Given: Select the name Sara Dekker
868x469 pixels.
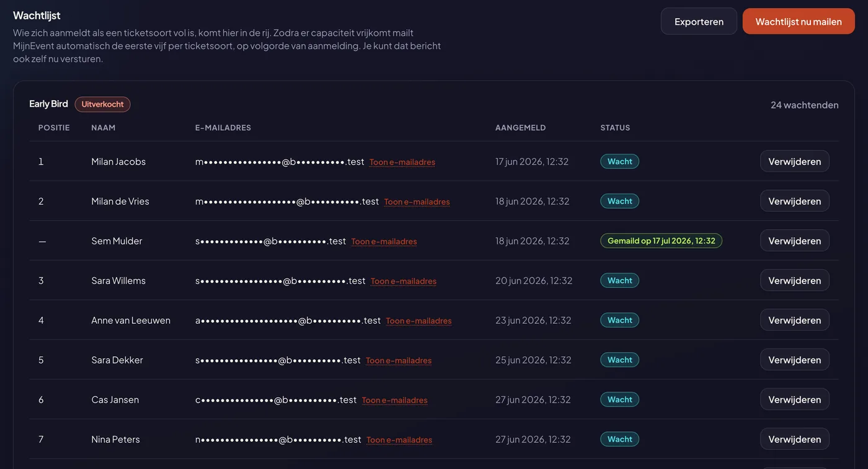Looking at the screenshot, I should tap(117, 360).
